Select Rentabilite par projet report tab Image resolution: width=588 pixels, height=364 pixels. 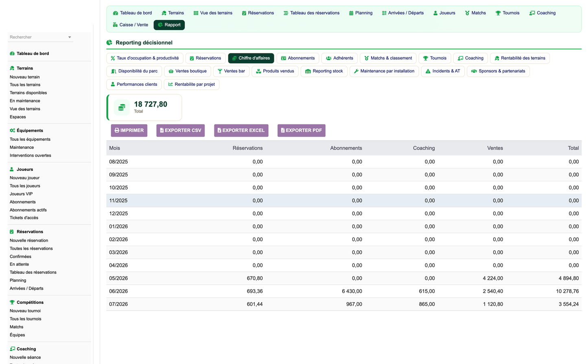tap(192, 85)
